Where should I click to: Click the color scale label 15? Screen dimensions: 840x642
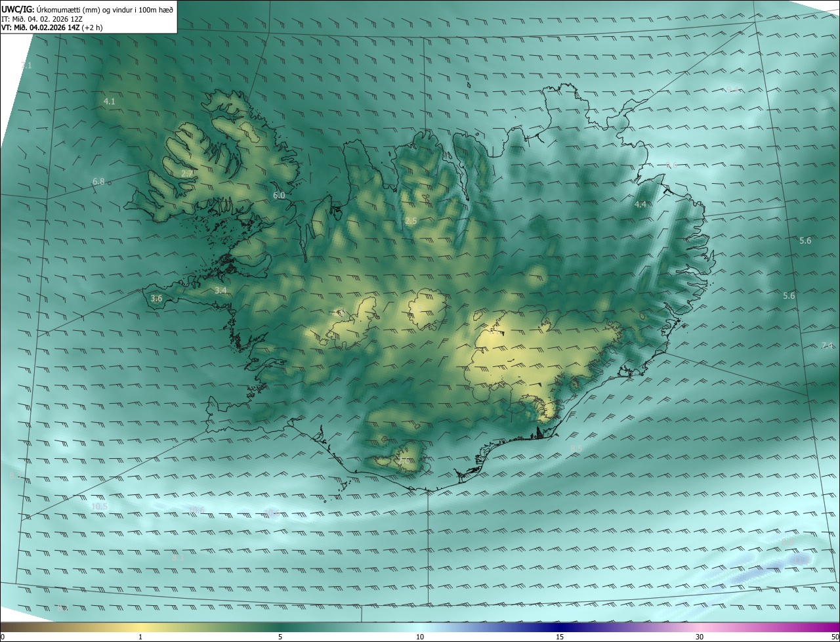tap(560, 637)
